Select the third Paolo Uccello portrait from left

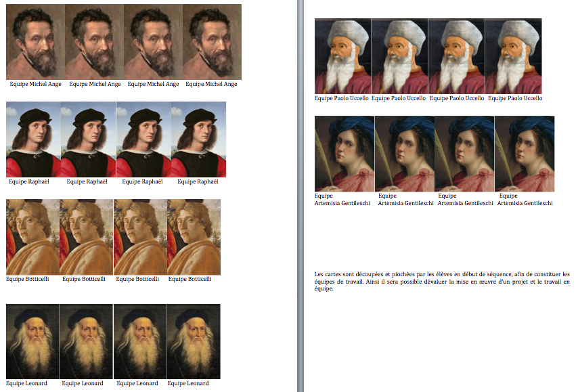pos(457,56)
